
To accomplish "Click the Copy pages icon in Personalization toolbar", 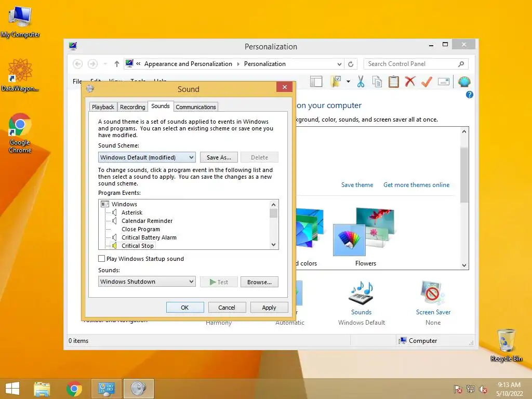I will click(377, 82).
